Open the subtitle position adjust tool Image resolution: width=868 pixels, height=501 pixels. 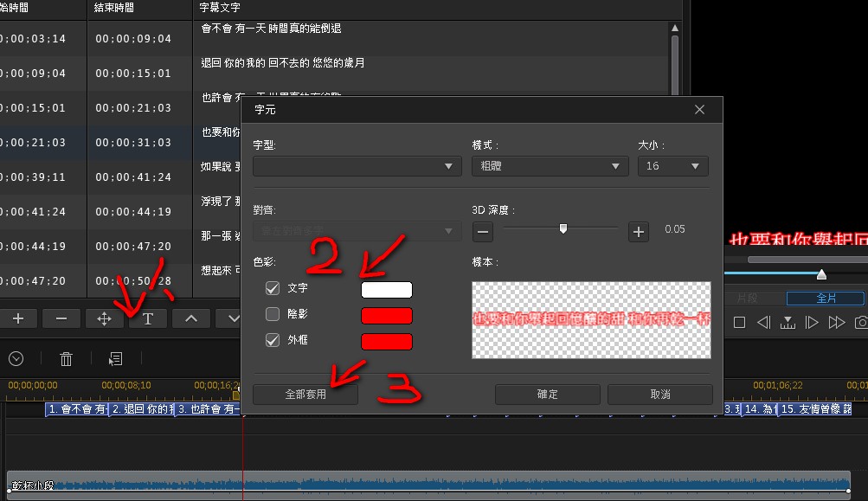(105, 319)
